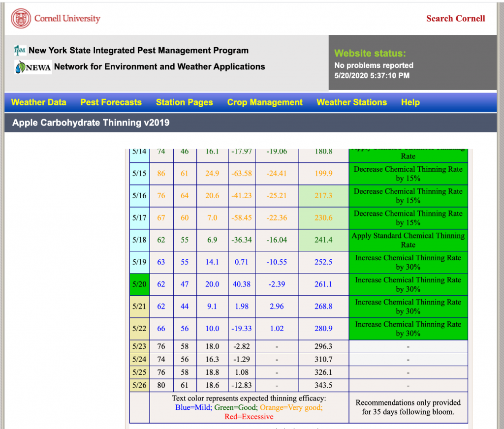Click Network for Environment and Weather Applications title
This screenshot has width=504, height=429.
159,67
